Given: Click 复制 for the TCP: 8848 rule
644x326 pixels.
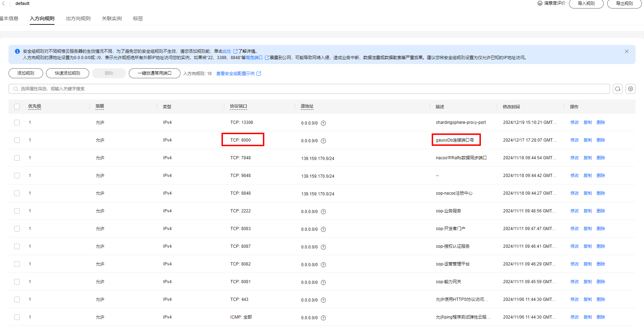Looking at the screenshot, I should 588,193.
